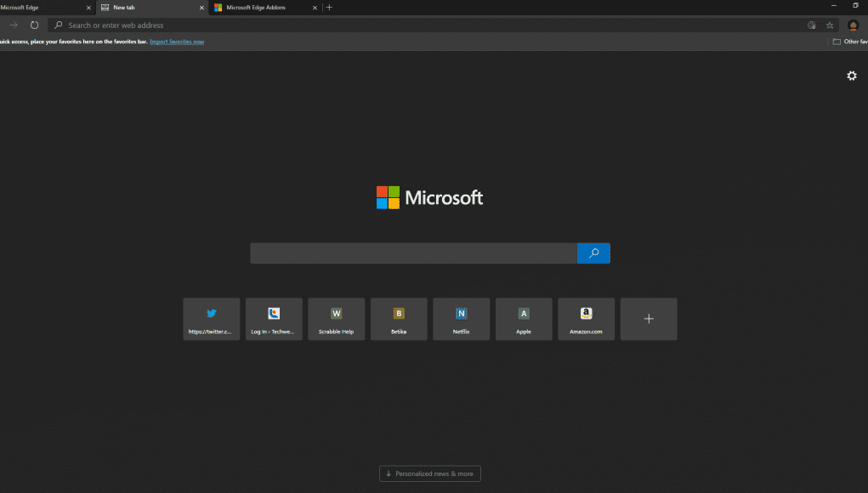Add a new quick link tile

pyautogui.click(x=649, y=319)
